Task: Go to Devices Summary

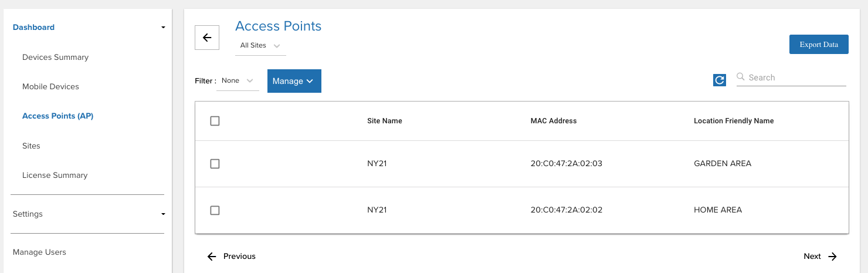Action: point(55,57)
